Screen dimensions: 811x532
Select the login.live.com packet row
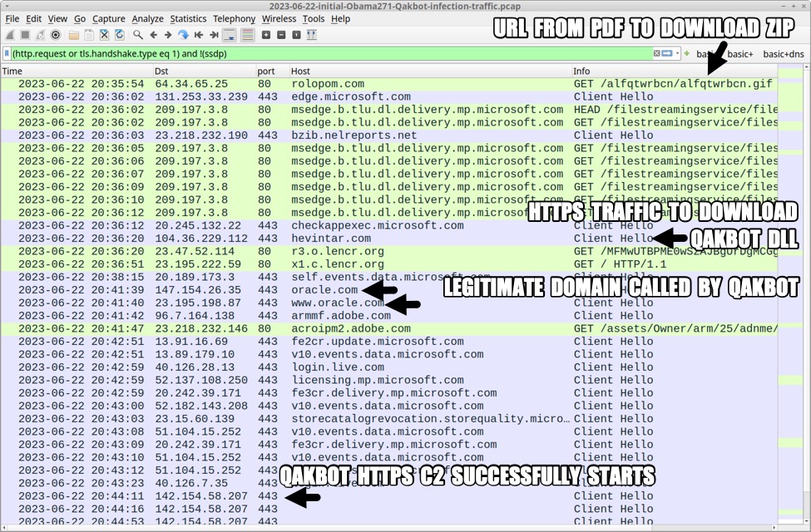[389, 367]
